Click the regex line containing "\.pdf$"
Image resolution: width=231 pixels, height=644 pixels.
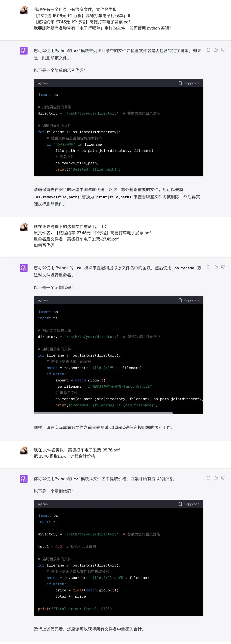pyautogui.click(x=98, y=578)
